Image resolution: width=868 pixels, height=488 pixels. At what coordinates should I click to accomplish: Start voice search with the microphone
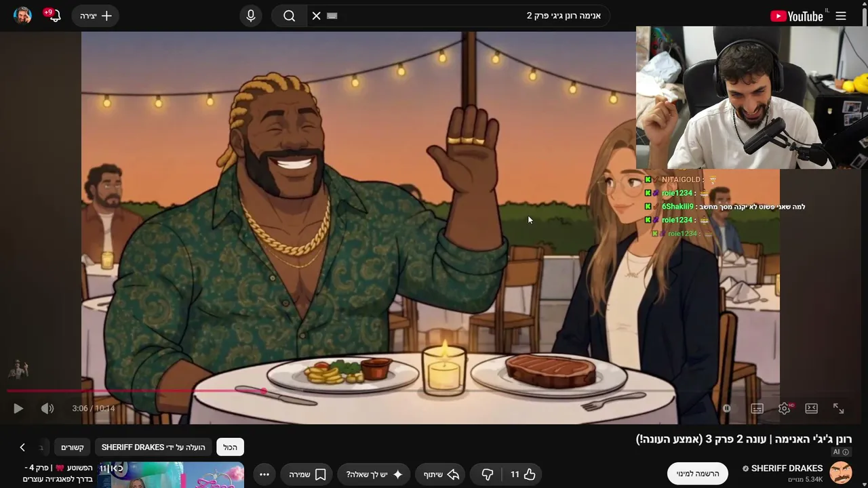251,16
